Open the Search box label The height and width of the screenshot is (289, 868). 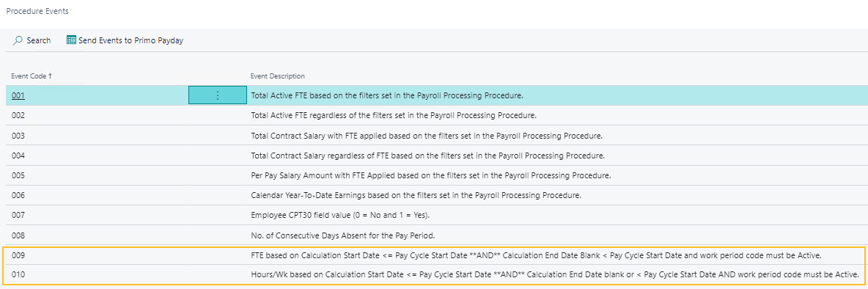[x=39, y=40]
